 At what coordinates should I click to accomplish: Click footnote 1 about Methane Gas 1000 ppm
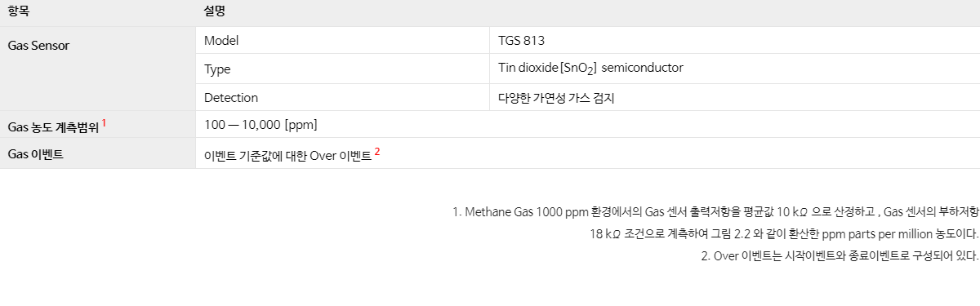(715, 212)
